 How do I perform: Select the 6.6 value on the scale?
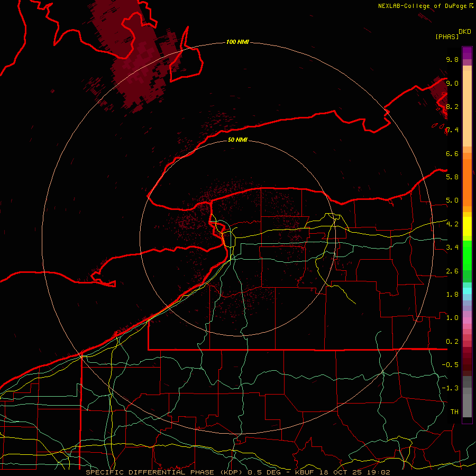point(452,153)
